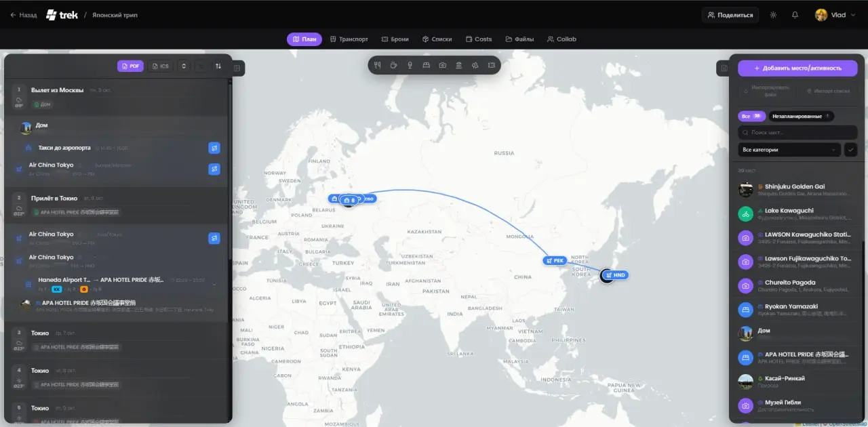
Task: Click the Поиск мест search field
Action: pos(797,133)
